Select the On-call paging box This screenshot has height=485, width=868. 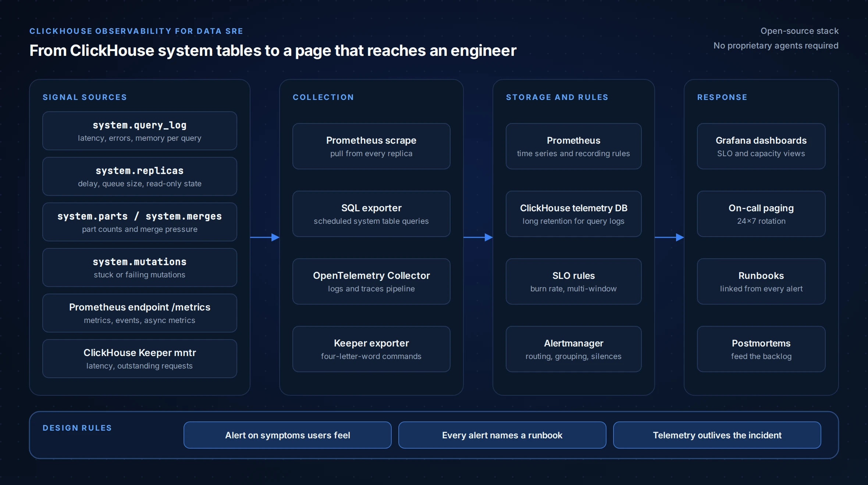(761, 214)
